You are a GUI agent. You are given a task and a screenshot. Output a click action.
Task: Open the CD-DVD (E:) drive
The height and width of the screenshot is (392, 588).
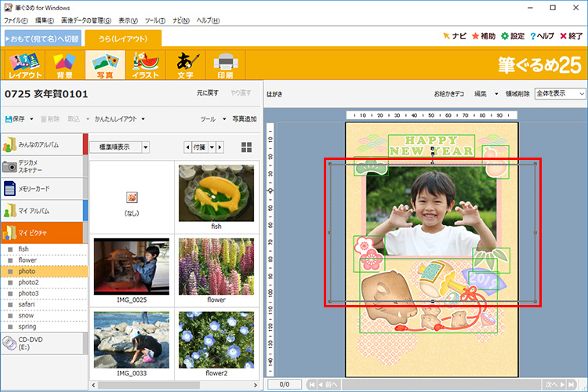[x=41, y=343]
